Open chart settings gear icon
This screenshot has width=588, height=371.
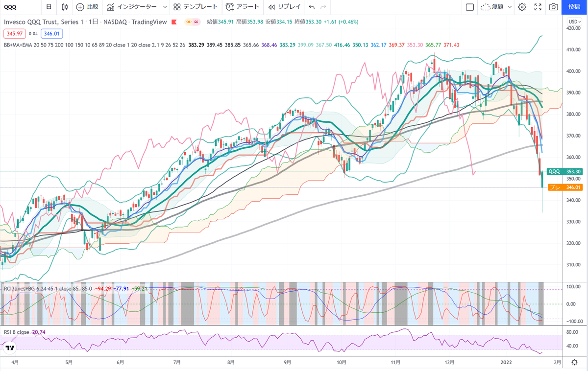(x=522, y=7)
